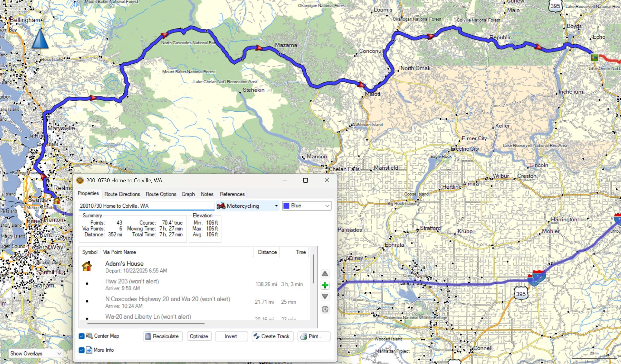This screenshot has width=621, height=364.
Task: Uncheck the More Info checkbox
Action: coord(82,350)
